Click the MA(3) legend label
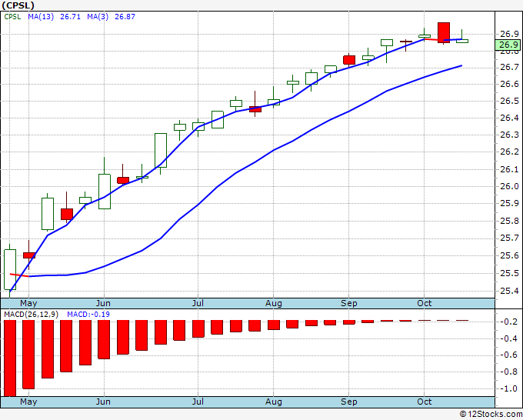This screenshot has height=420, width=523. pyautogui.click(x=98, y=17)
